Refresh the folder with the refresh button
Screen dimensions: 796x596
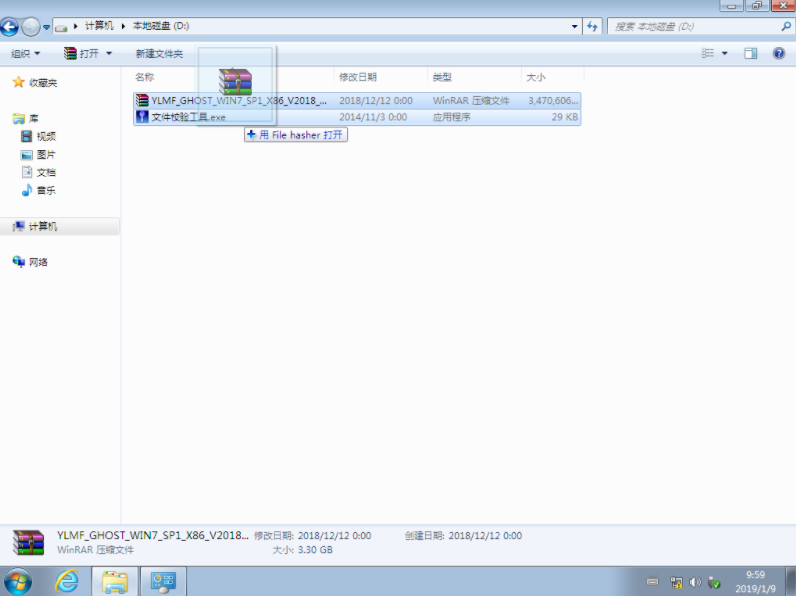592,26
